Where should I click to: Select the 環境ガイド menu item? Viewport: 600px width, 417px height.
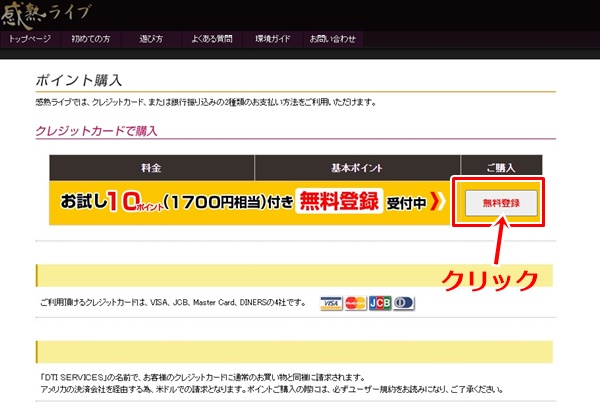coord(273,39)
